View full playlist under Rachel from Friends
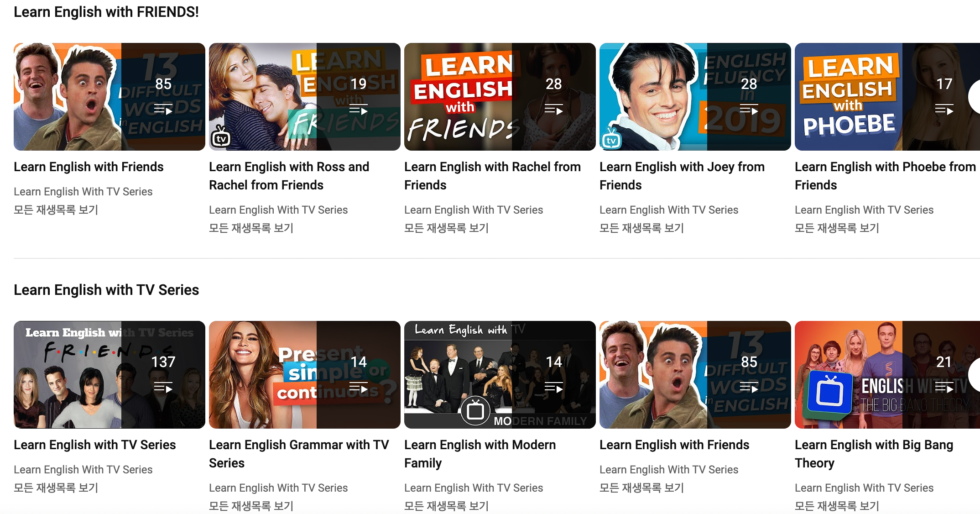This screenshot has height=514, width=980. click(x=446, y=228)
